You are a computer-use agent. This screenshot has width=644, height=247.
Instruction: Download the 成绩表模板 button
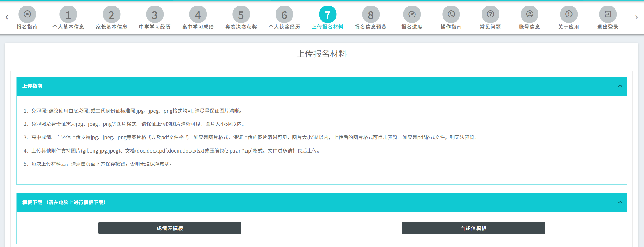[170, 228]
